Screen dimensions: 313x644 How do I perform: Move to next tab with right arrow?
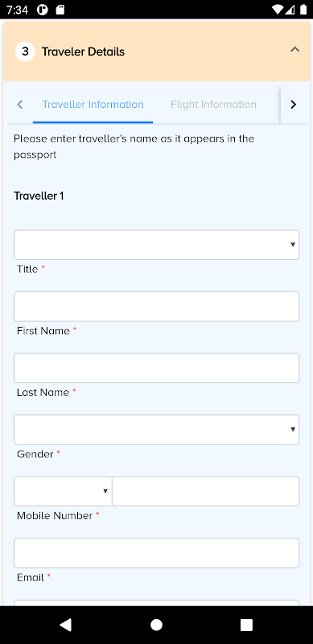click(293, 105)
